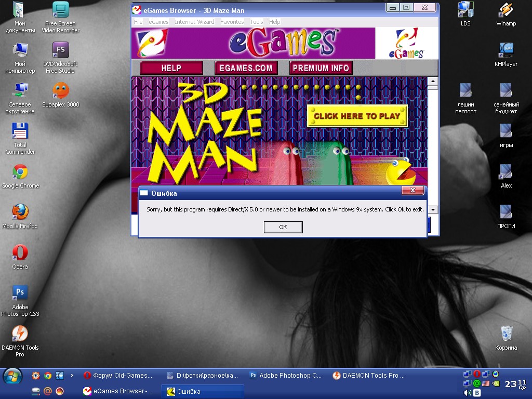Click the red Opera tray icon
Viewport: 532px width, 399px height.
tap(477, 374)
